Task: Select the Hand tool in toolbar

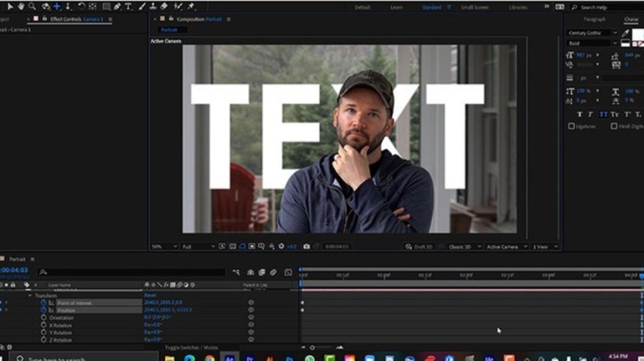Action: [21, 7]
